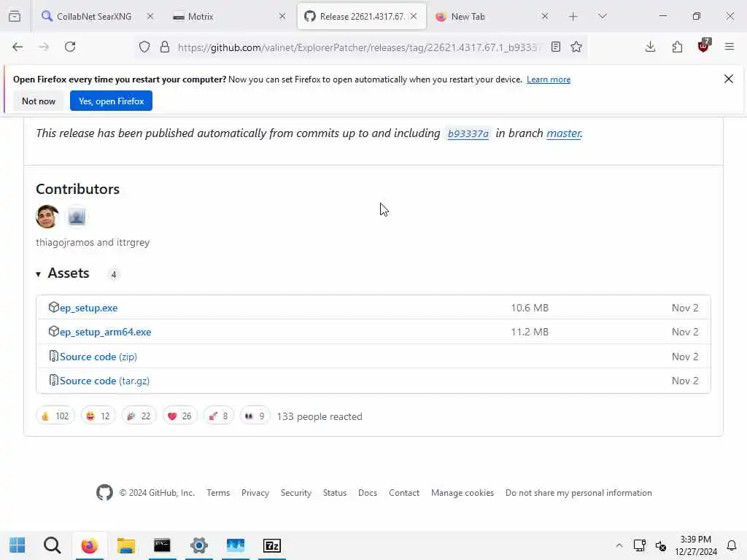Viewport: 747px width, 560px height.
Task: Open thiagojramos contributor avatar
Action: (x=47, y=217)
